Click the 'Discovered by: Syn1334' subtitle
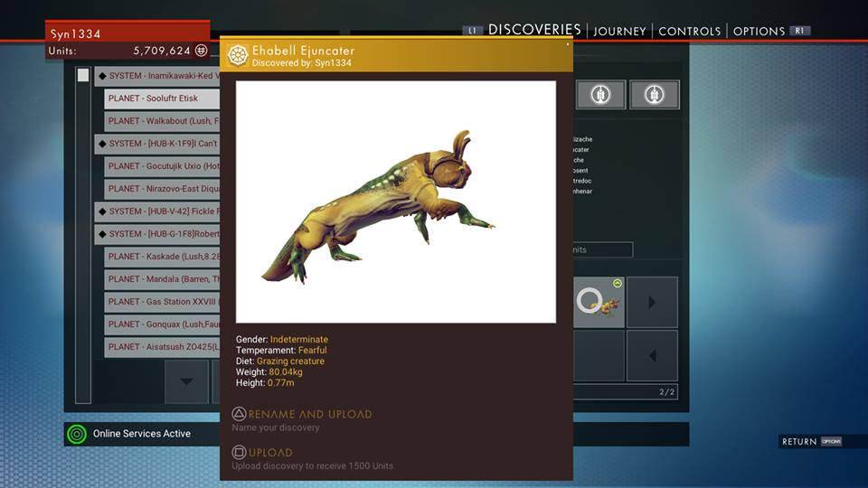This screenshot has width=868, height=488. [302, 63]
